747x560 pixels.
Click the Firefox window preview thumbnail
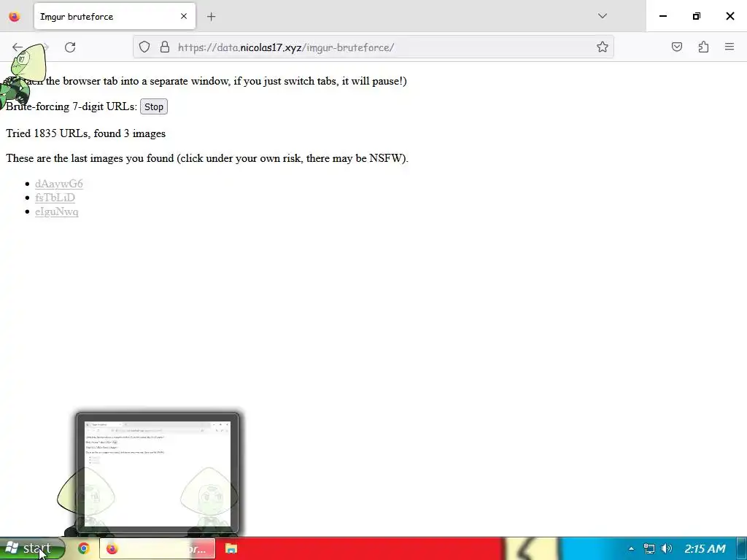pyautogui.click(x=158, y=473)
